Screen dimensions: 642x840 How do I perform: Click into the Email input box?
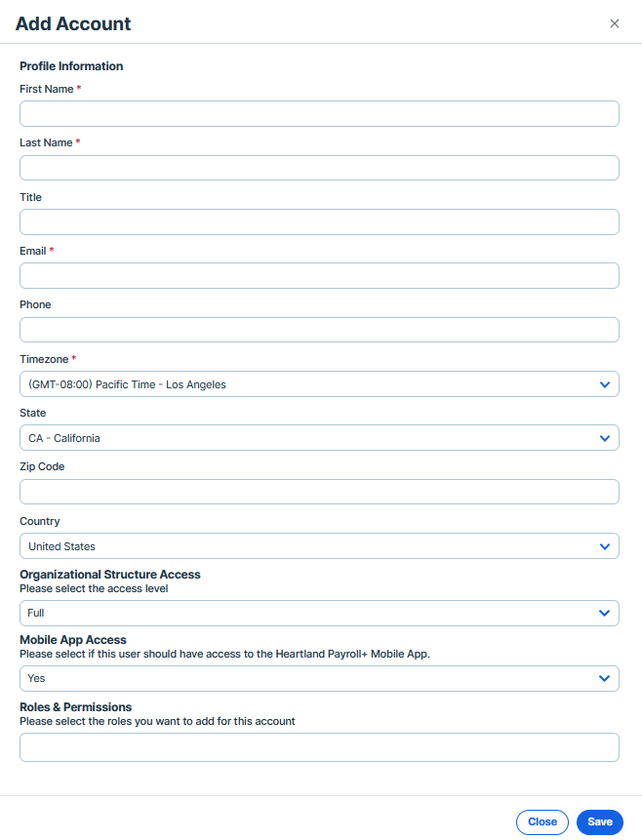point(319,275)
